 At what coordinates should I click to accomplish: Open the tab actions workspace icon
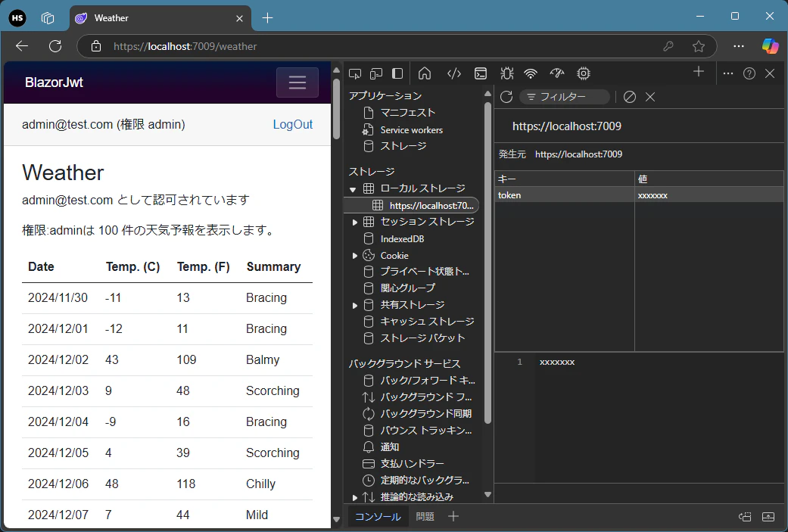pyautogui.click(x=48, y=18)
